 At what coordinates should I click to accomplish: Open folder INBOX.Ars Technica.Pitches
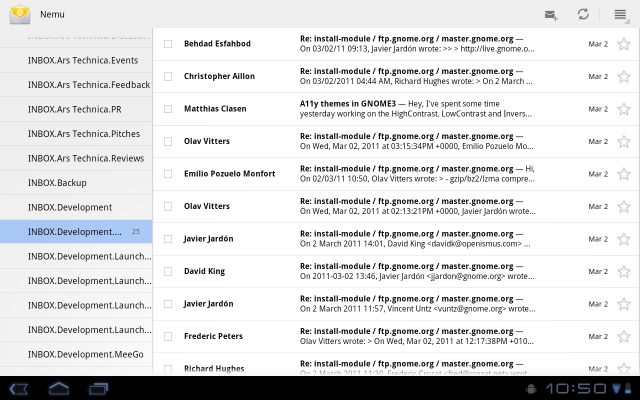(76, 134)
